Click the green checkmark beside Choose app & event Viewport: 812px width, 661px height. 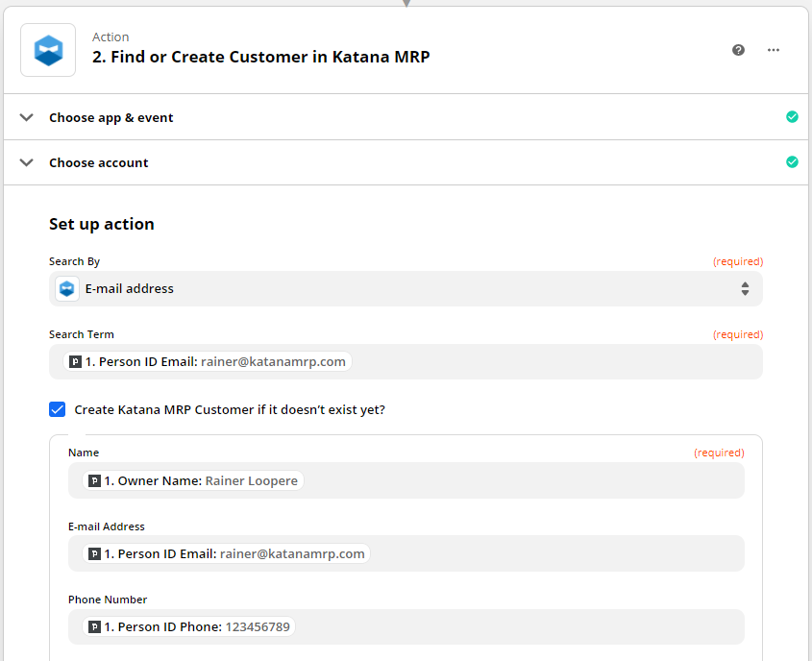tap(792, 117)
